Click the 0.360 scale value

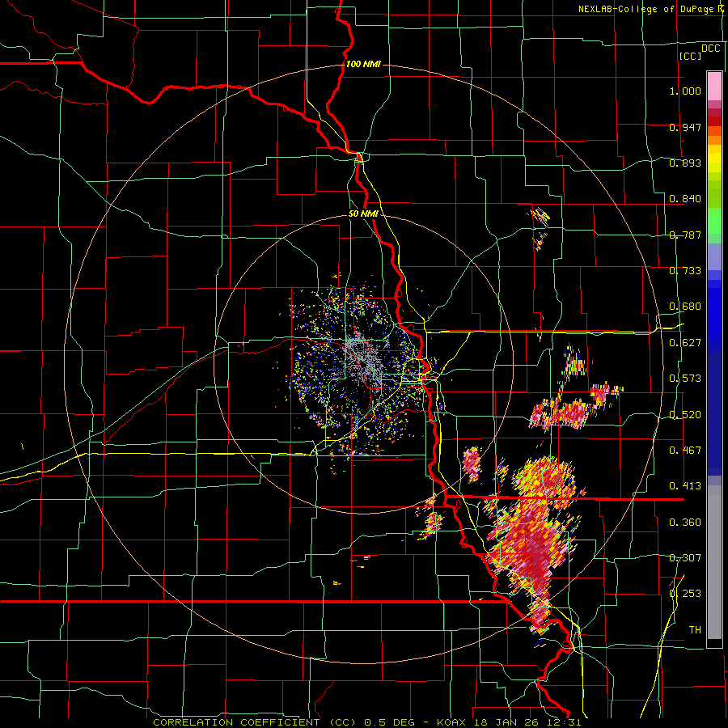click(685, 523)
